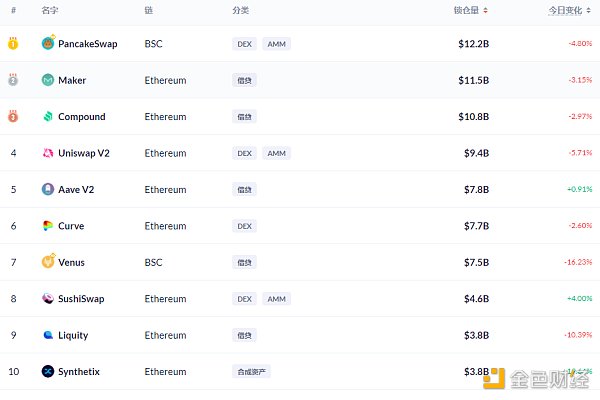Select the 分类 column header
The height and width of the screenshot is (400, 600).
[x=241, y=10]
